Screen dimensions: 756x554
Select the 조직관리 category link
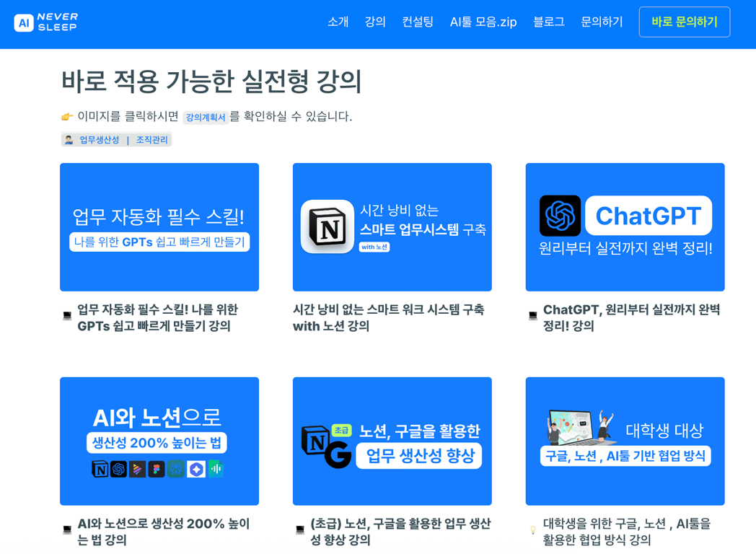[152, 140]
